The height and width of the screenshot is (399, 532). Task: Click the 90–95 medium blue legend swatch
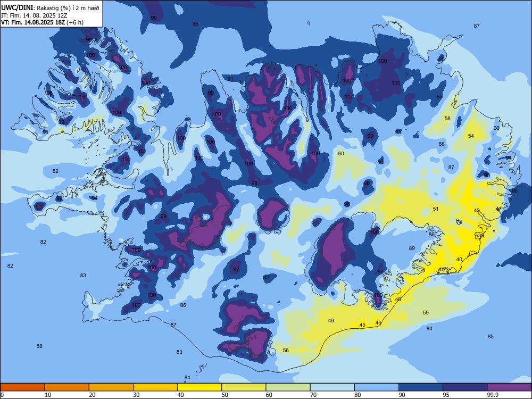421,387
